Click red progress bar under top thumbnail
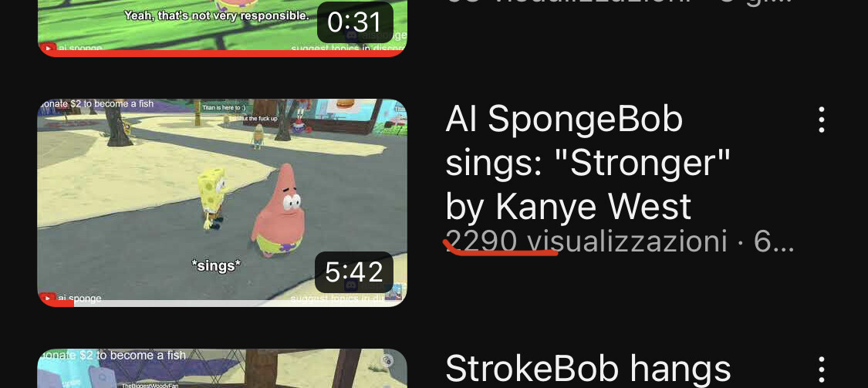 (222, 53)
